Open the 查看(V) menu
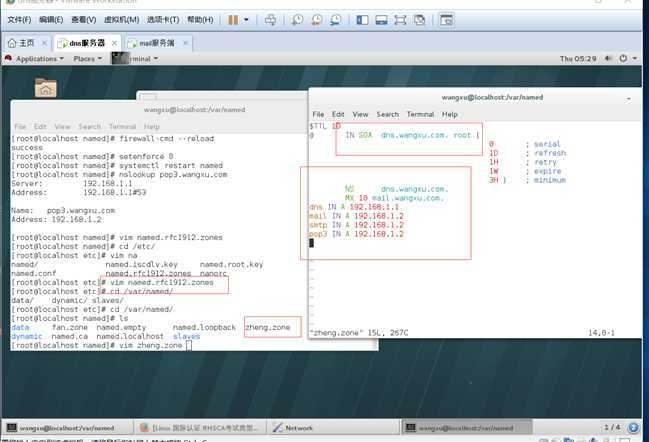The height and width of the screenshot is (442, 649). point(84,20)
